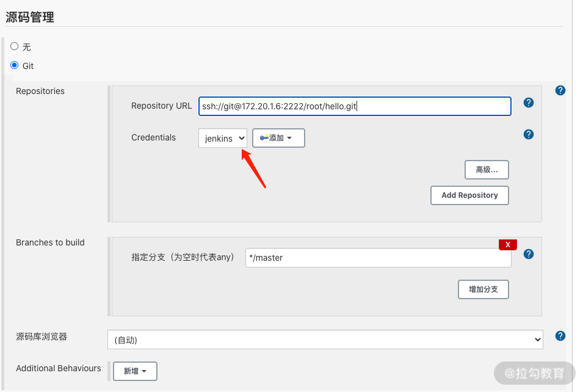Select the 无 radio button
Screen dimensions: 583x392
(x=15, y=46)
